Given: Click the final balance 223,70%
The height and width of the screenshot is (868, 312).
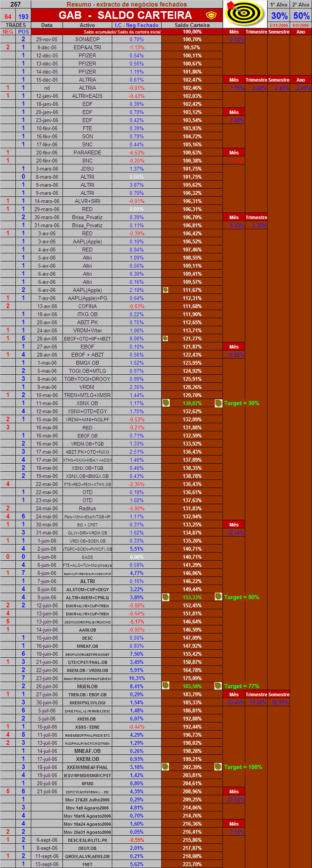Looking at the screenshot, I should [192, 864].
